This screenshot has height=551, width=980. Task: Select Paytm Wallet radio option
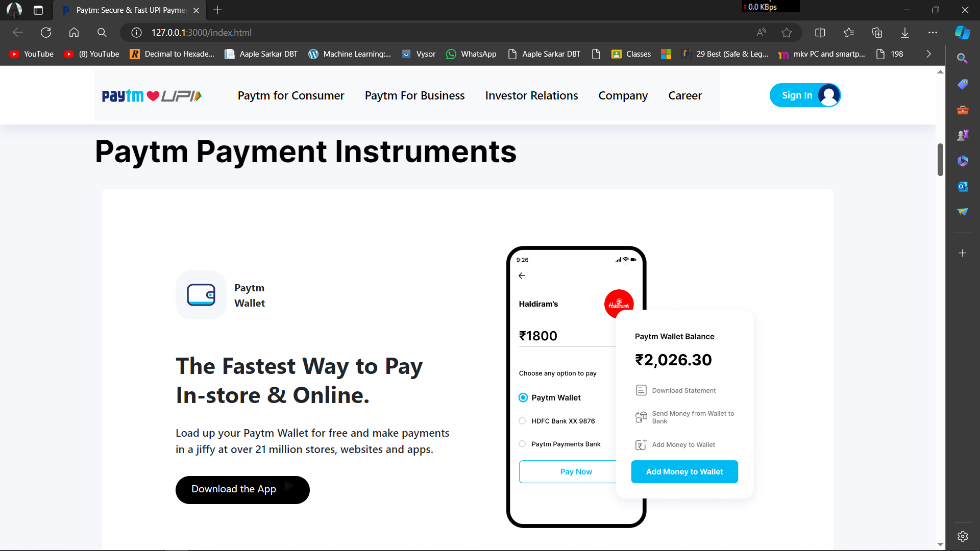point(523,397)
